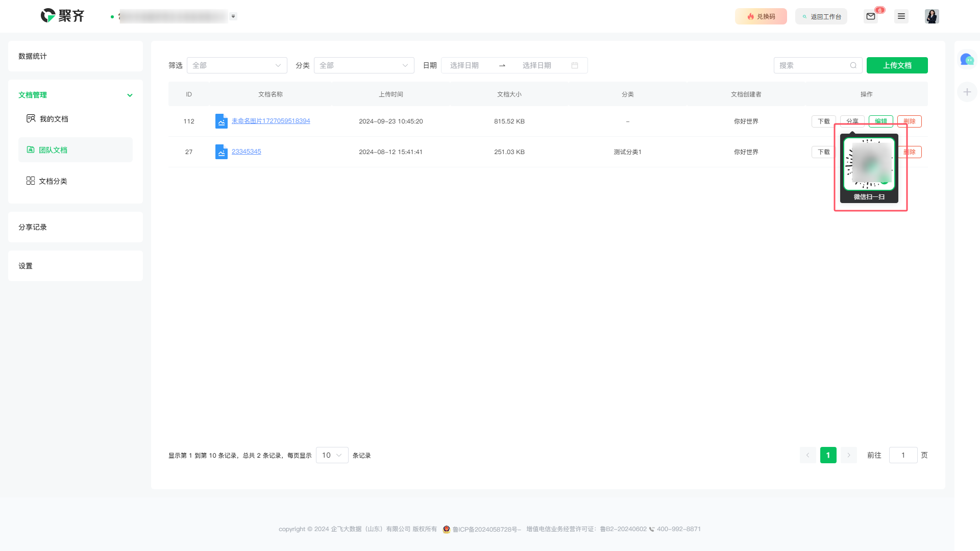Open 文档分类 in the sidebar
The image size is (980, 551).
point(76,181)
